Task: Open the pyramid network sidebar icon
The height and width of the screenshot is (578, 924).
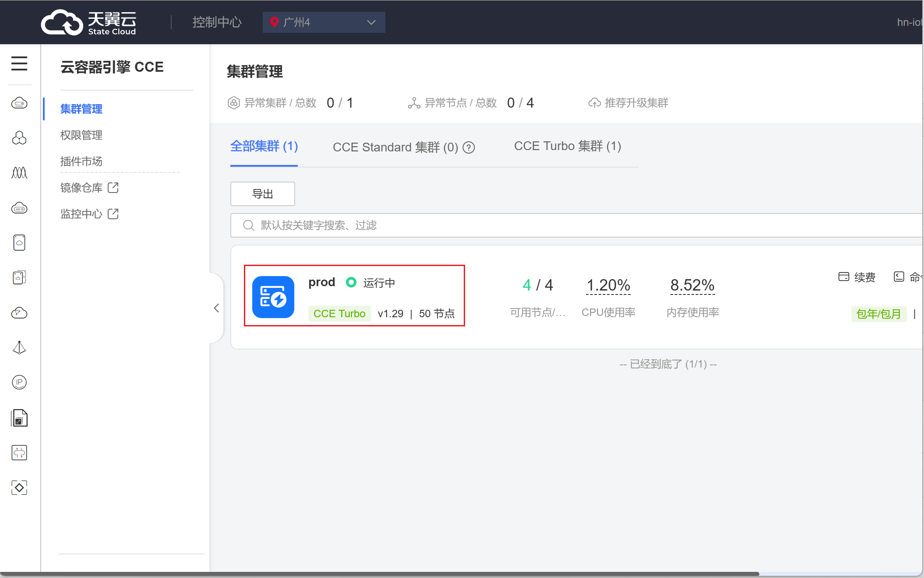Action: click(x=19, y=347)
